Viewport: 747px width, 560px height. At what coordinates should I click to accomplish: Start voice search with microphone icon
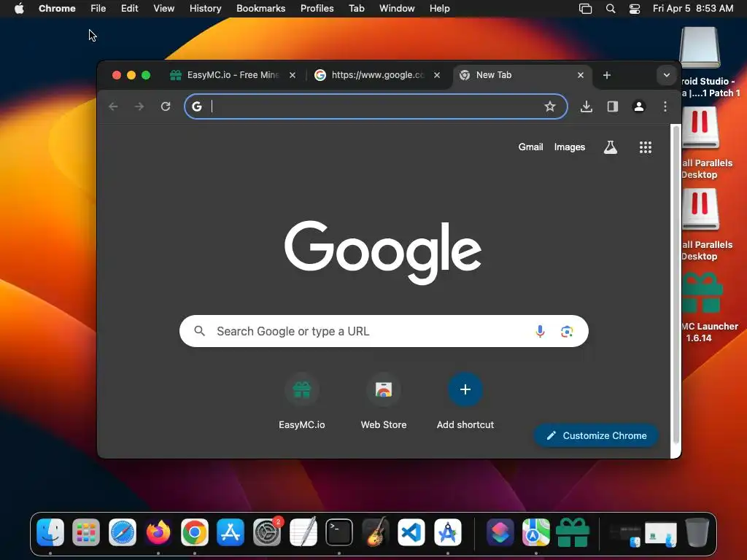tap(540, 331)
